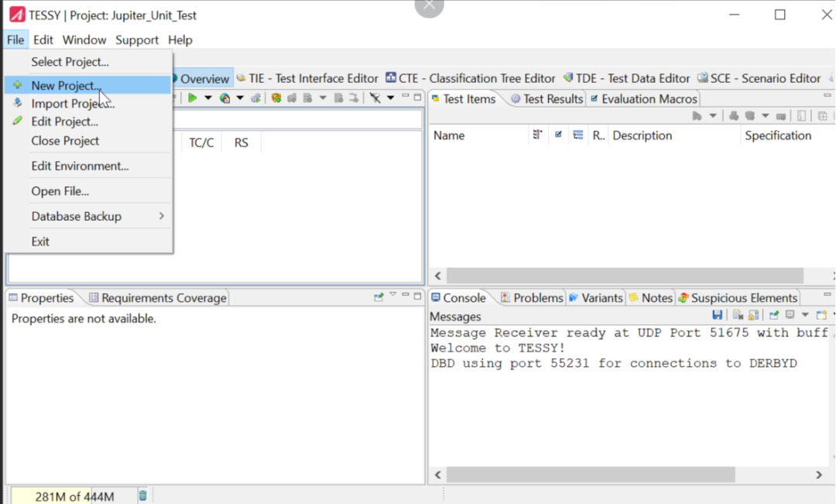Maximize the Properties panel

417,296
